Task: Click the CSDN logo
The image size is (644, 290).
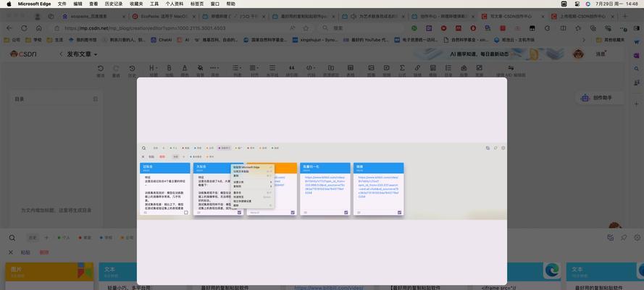Action: point(23,54)
